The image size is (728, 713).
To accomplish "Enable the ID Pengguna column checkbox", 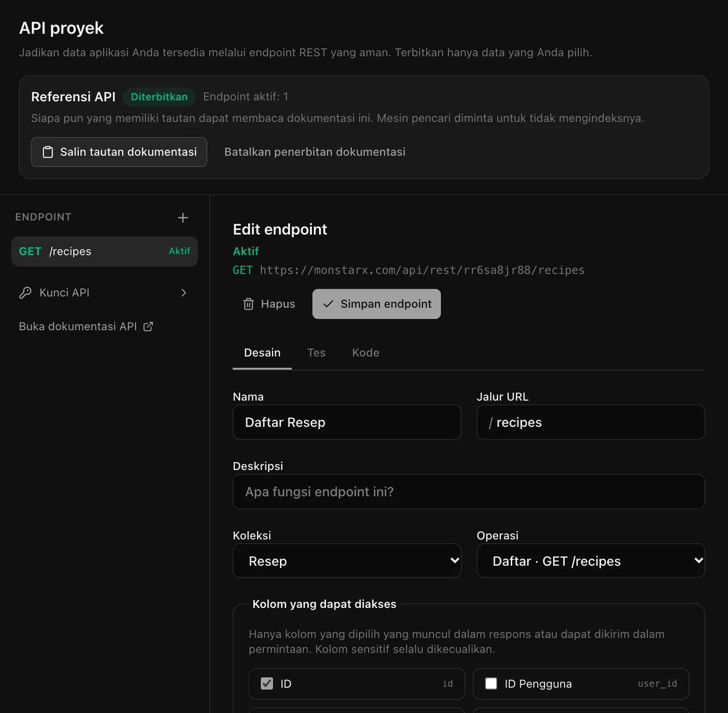I will pyautogui.click(x=491, y=683).
